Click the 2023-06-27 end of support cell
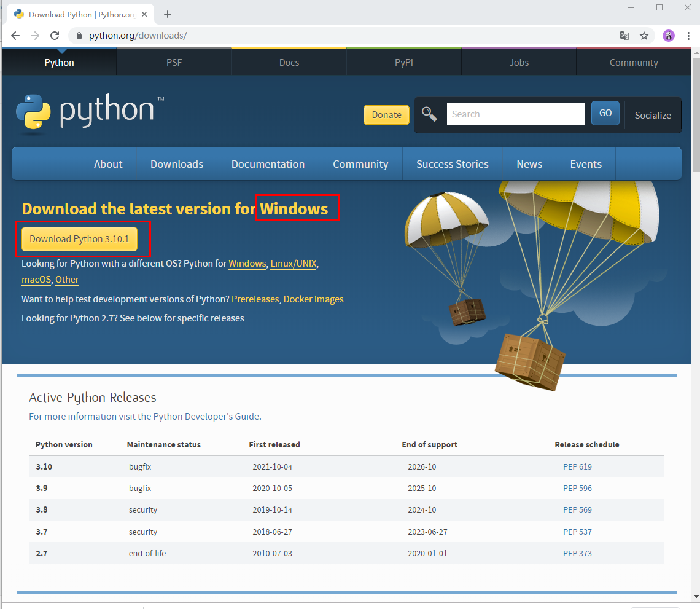 pyautogui.click(x=428, y=532)
